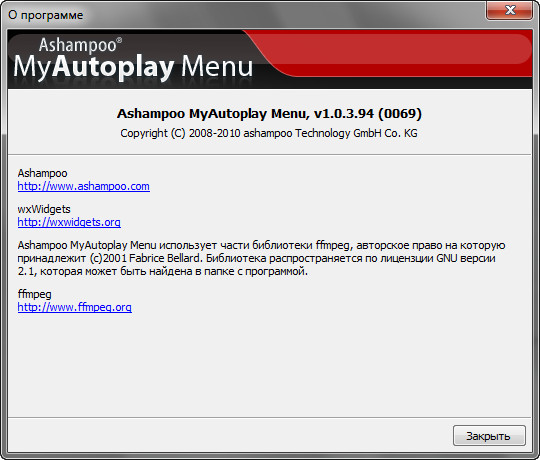The height and width of the screenshot is (460, 540).
Task: Click the Закрыть button
Action: pyautogui.click(x=489, y=436)
